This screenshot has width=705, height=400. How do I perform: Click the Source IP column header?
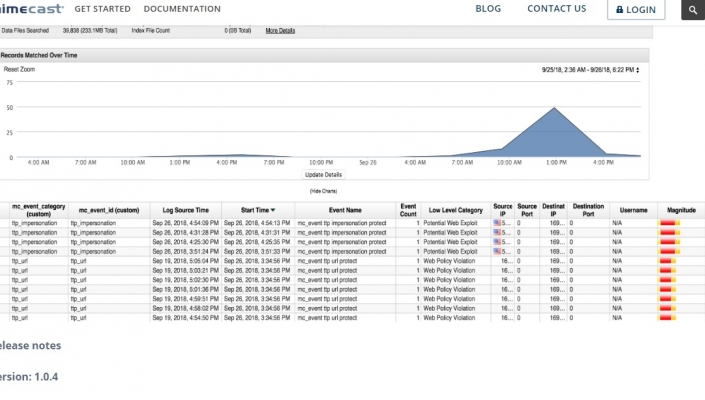(x=503, y=210)
